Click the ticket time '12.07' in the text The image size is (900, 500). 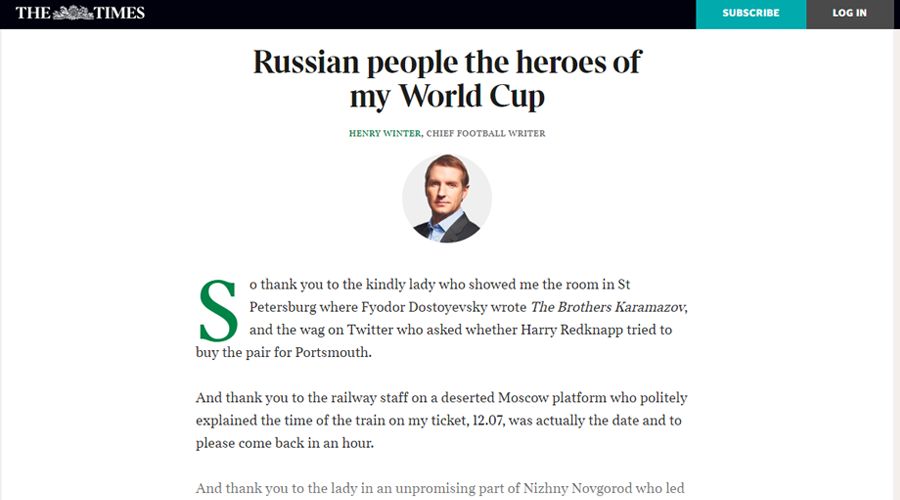(494, 420)
